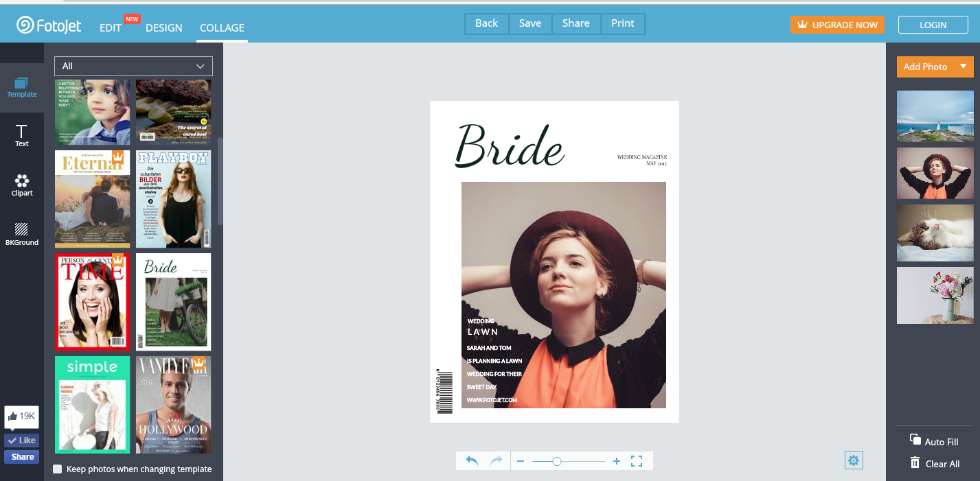Zoom in with the plus icon

coord(617,461)
